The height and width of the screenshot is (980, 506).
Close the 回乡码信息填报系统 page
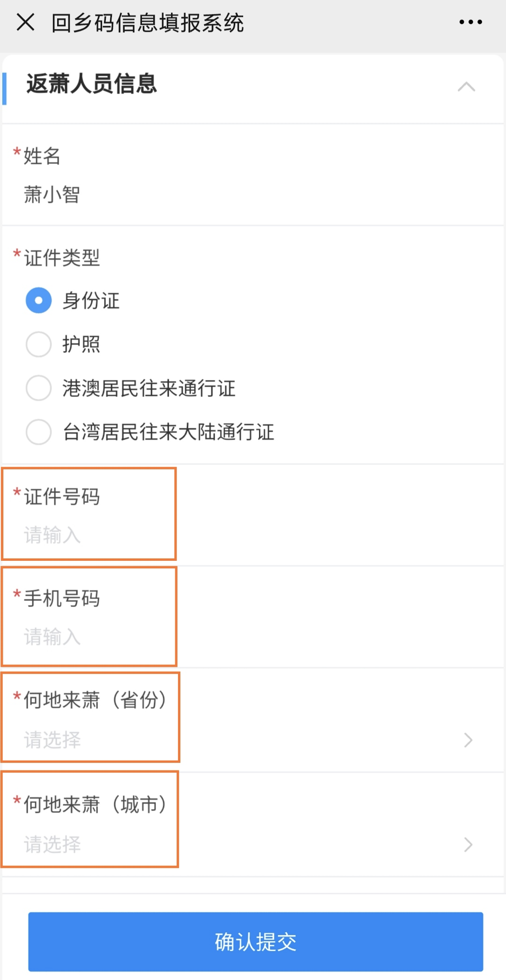click(25, 22)
